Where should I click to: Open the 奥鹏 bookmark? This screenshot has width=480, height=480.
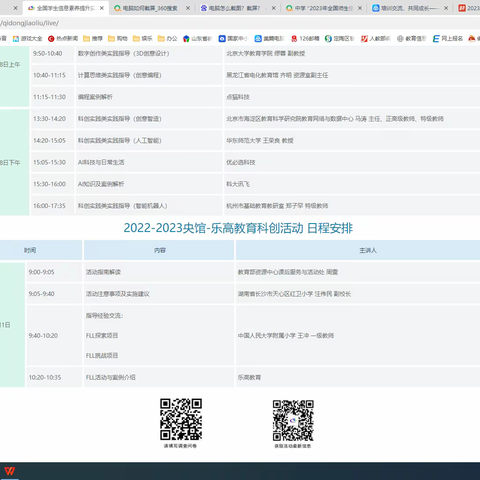coord(269,39)
